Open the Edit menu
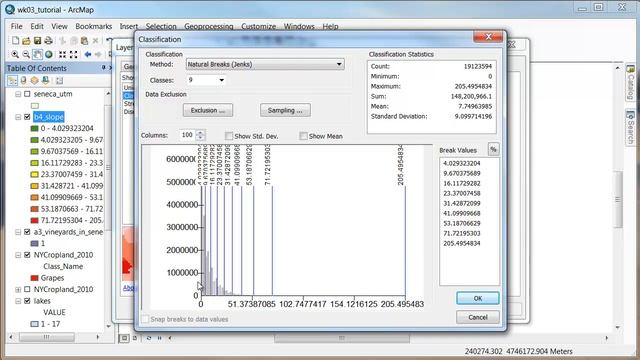The image size is (640, 360). click(37, 27)
